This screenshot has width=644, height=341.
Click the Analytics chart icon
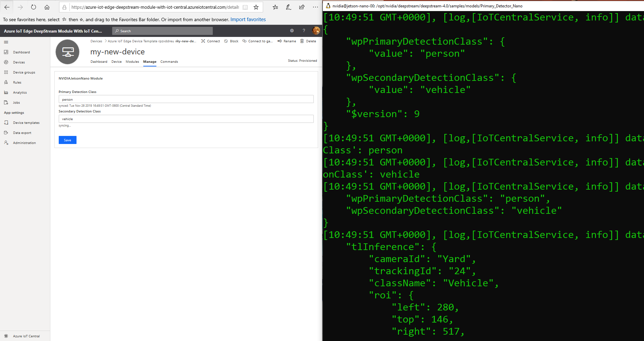(6, 92)
